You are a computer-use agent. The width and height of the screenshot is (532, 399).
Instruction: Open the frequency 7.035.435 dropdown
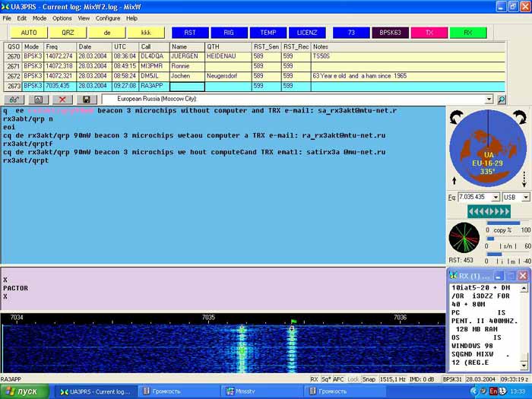[x=496, y=198]
